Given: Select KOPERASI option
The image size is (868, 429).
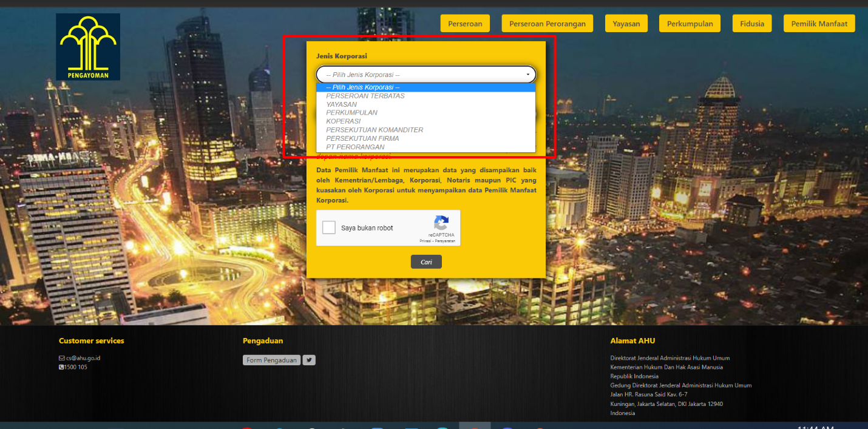Looking at the screenshot, I should click(344, 121).
